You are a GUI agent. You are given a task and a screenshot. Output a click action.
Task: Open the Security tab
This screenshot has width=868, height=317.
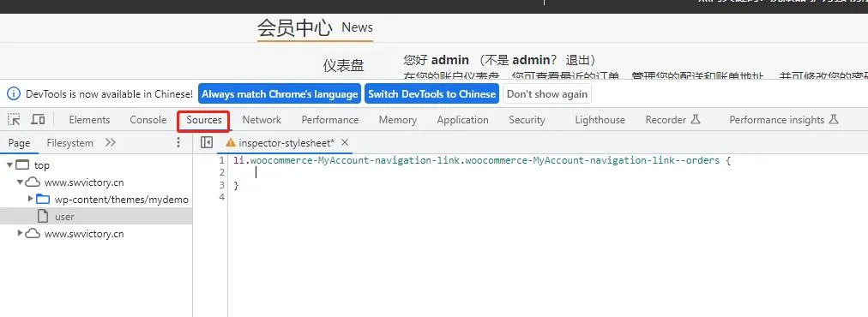(x=527, y=119)
